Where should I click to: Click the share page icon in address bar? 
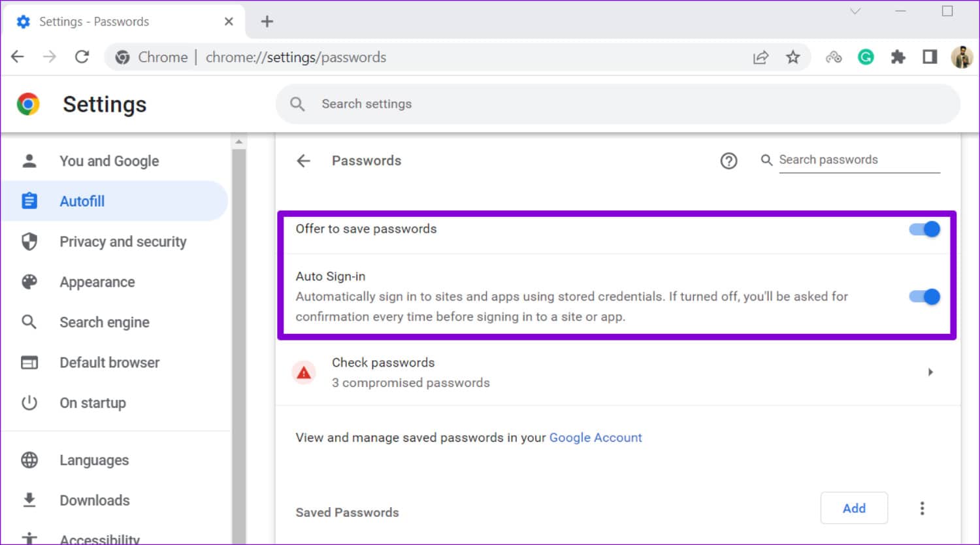click(760, 58)
